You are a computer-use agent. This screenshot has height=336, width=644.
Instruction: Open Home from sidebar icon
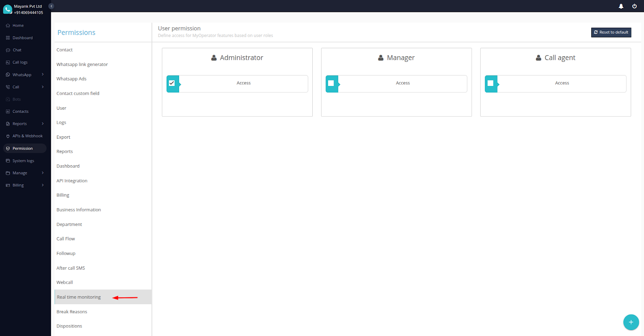pos(8,25)
